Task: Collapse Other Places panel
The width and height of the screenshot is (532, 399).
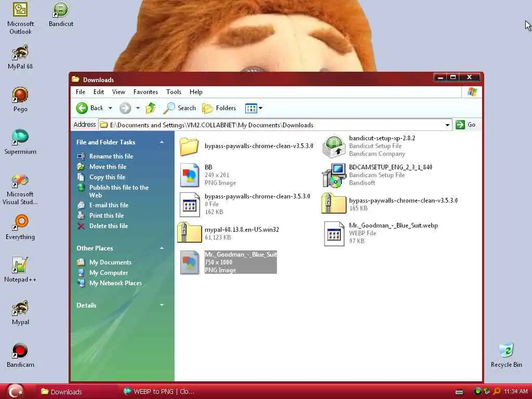Action: click(162, 248)
